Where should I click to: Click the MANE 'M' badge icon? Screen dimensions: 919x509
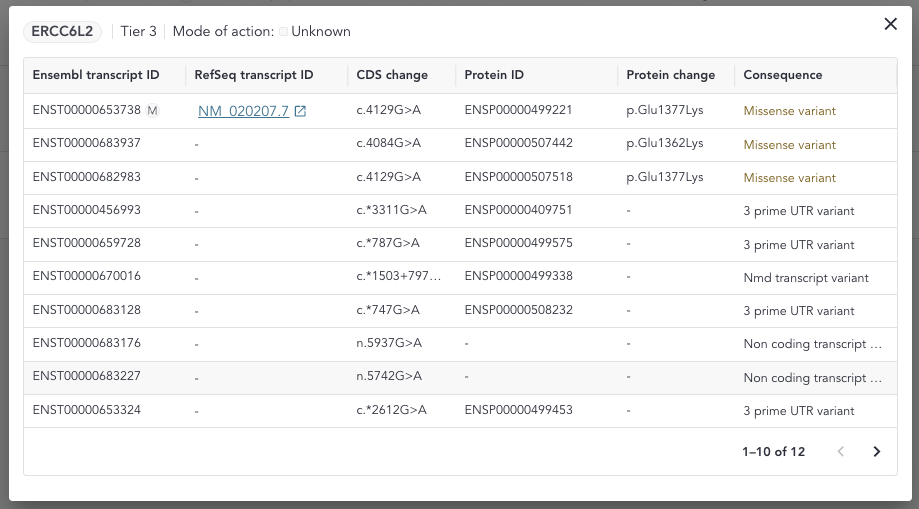tap(153, 110)
